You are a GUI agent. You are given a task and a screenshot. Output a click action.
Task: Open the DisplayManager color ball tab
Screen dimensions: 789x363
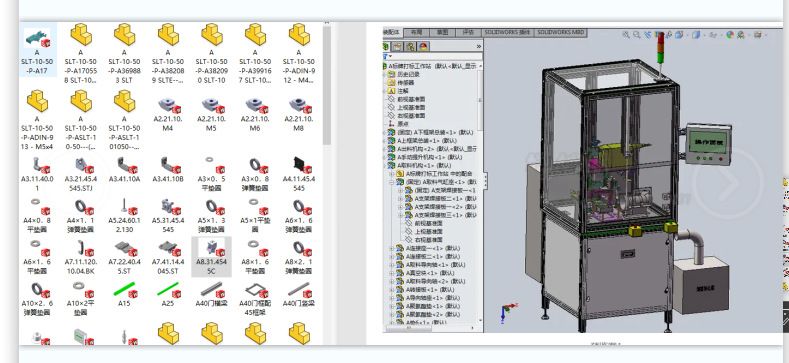click(x=423, y=47)
